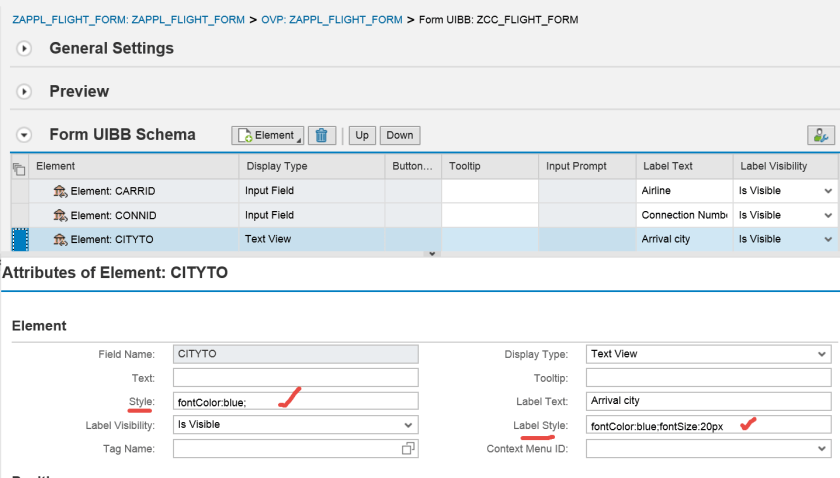
Task: Open Label Visibility dropdown for CARRID row
Action: 828,191
